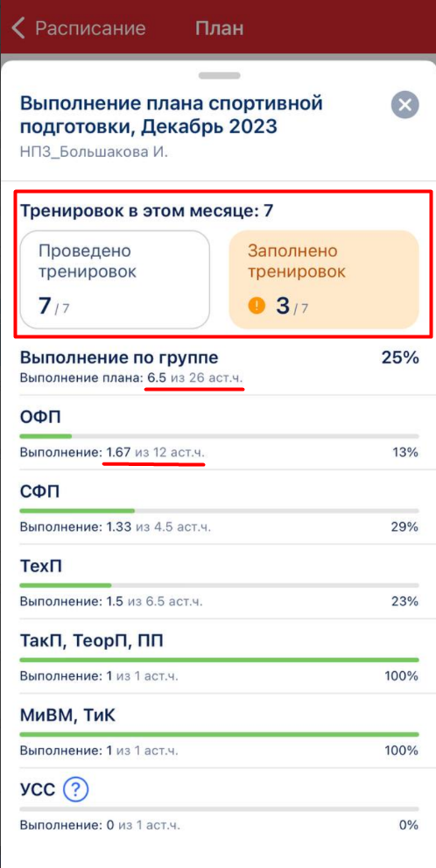Click the УСС empty progress bar
436x868 pixels.
[219, 808]
